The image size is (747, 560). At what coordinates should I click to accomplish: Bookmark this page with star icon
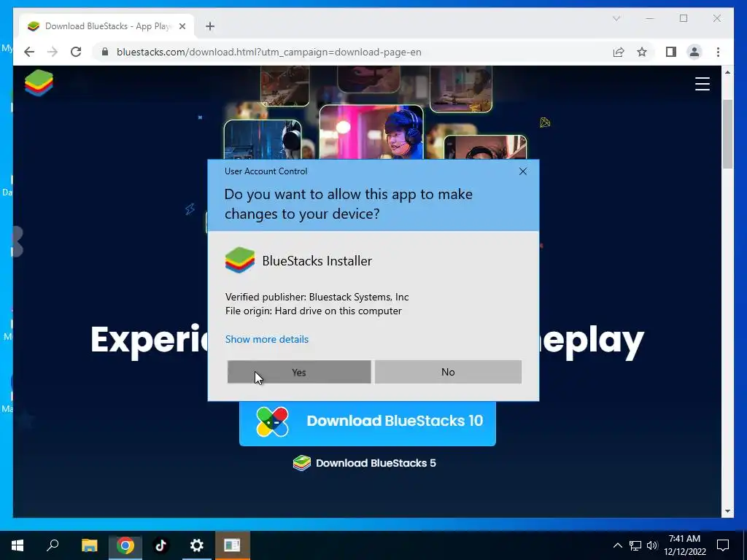pyautogui.click(x=642, y=52)
